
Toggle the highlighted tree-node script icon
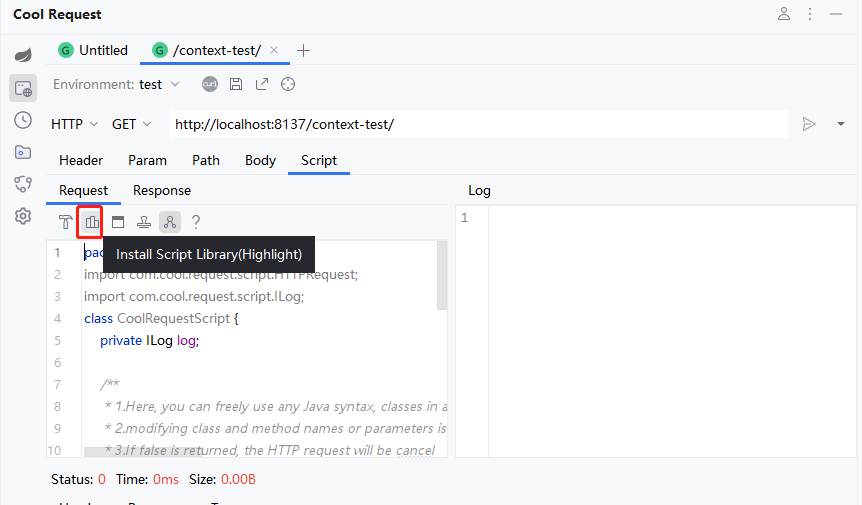click(x=170, y=222)
